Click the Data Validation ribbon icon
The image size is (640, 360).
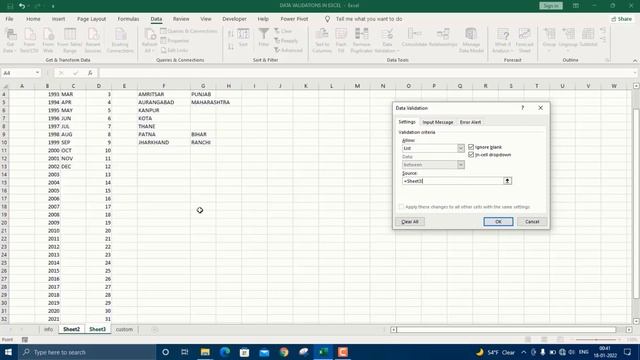coord(387,40)
